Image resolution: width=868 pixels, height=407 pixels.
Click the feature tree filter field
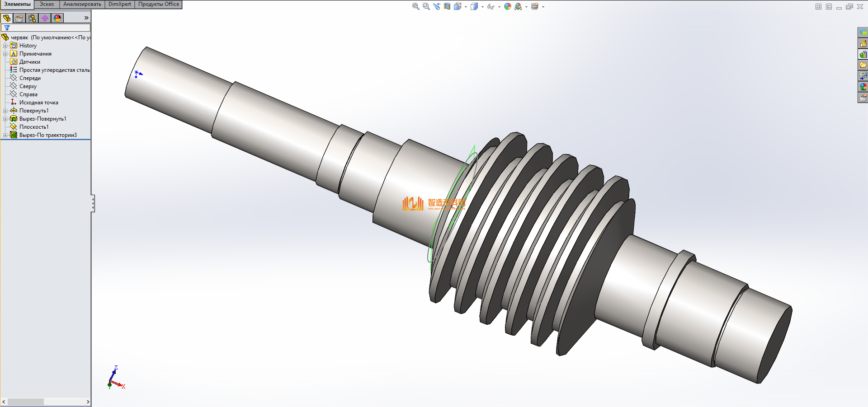49,28
